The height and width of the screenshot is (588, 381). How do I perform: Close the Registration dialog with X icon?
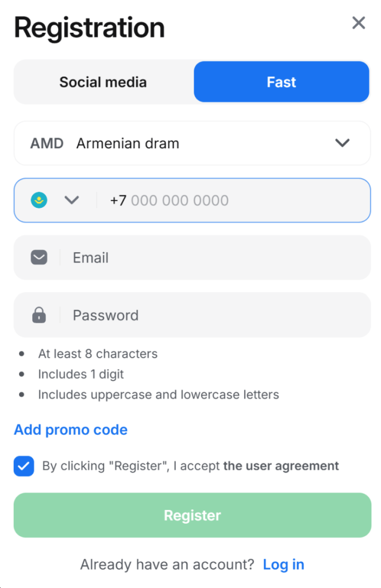359,23
